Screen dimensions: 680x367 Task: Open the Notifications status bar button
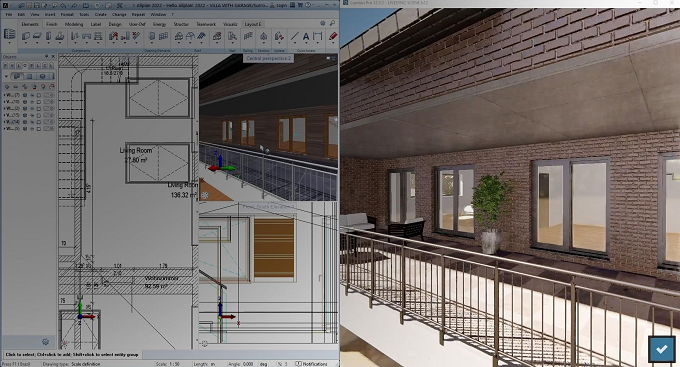click(x=312, y=364)
